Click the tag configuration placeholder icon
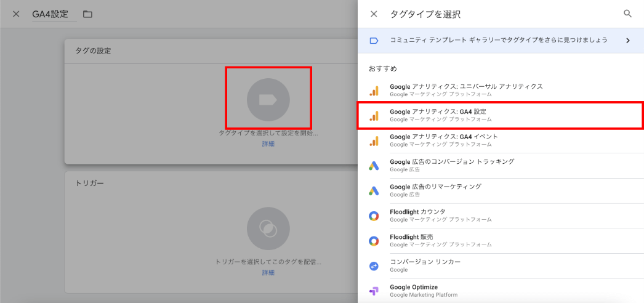 pyautogui.click(x=268, y=100)
